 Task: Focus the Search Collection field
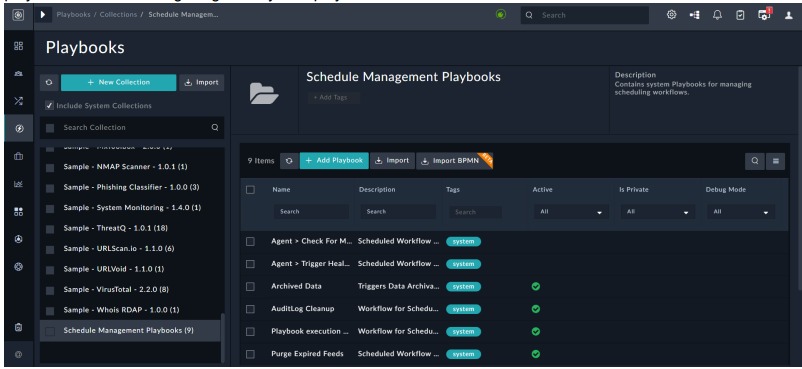pos(132,127)
